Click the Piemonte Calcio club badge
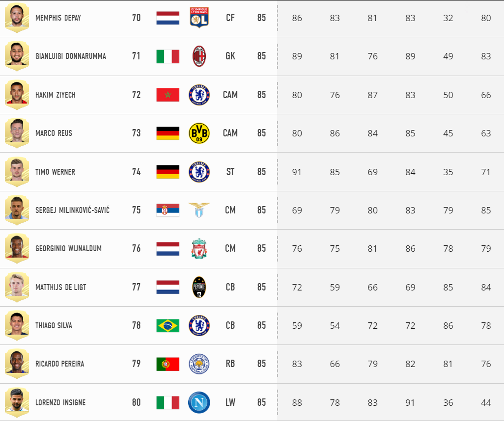Viewport: 504px width, 421px height. (199, 287)
